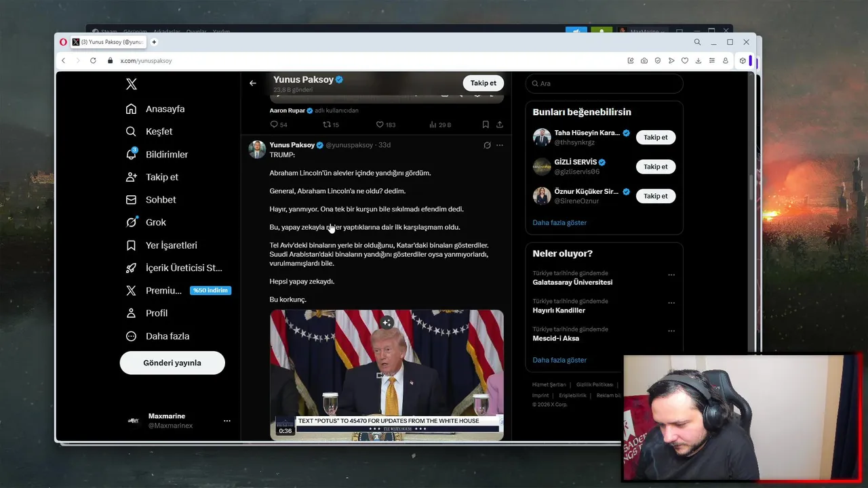The width and height of the screenshot is (868, 488).
Task: Open new browser tab
Action: pos(154,42)
